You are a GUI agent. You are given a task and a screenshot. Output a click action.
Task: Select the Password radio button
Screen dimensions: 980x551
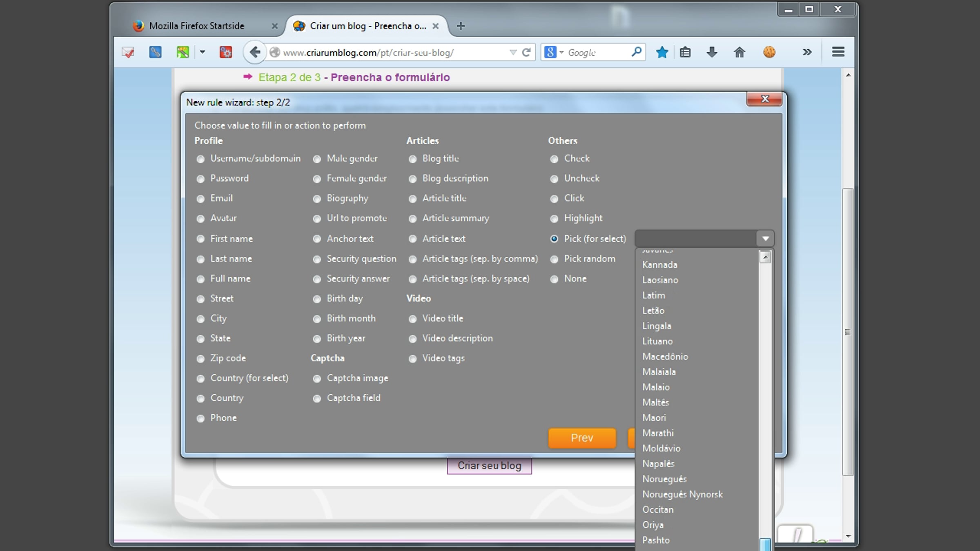pyautogui.click(x=200, y=179)
